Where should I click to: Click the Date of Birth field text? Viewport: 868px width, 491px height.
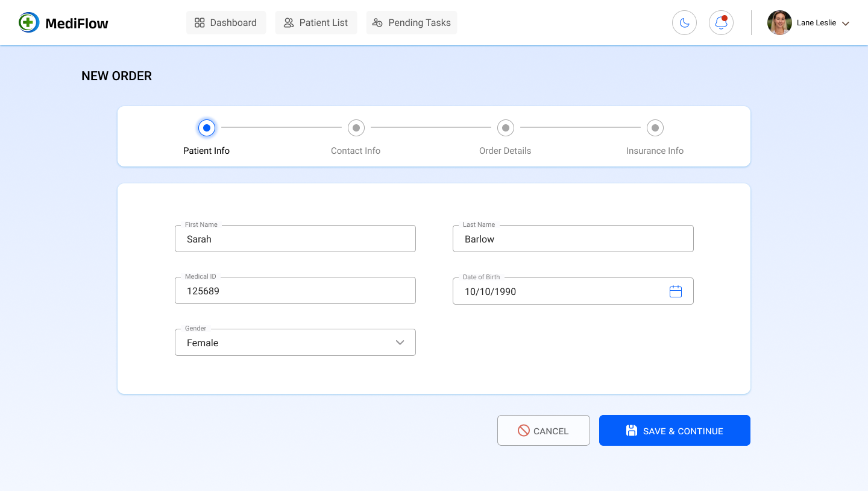(x=490, y=292)
